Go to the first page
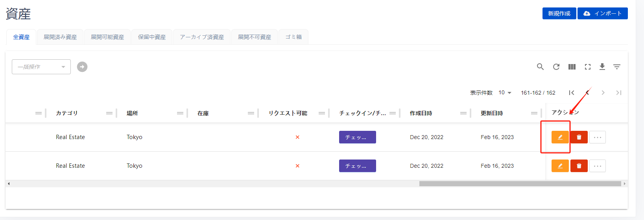 571,93
